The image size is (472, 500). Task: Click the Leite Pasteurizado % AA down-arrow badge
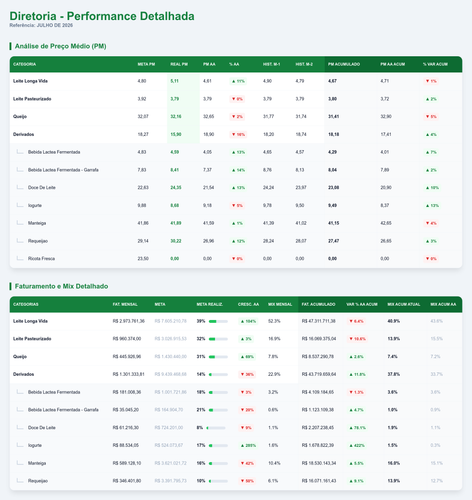[x=237, y=99]
